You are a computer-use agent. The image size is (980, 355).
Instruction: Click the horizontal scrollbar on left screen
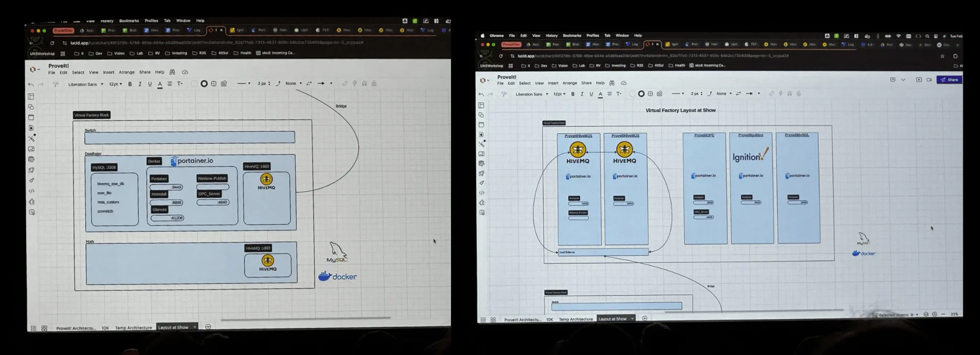[x=306, y=318]
